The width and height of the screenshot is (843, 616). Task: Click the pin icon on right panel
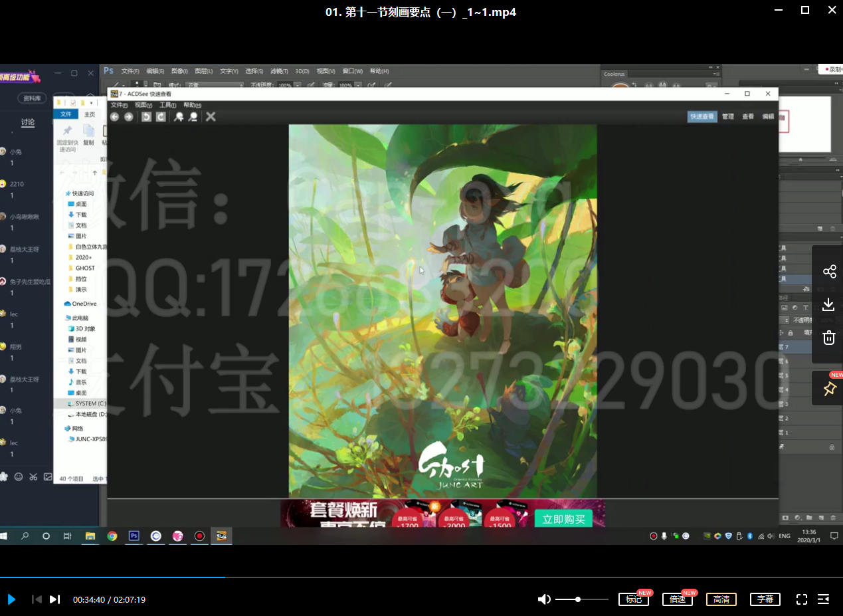coord(829,389)
